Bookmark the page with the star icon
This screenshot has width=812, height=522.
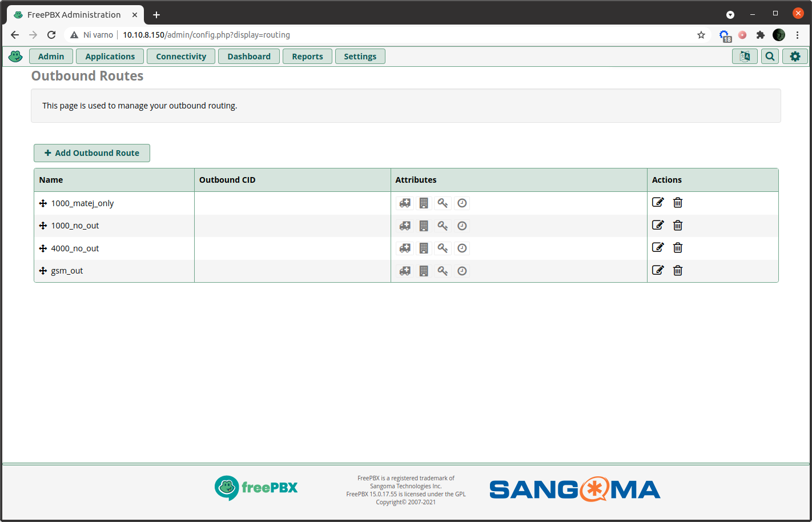[x=701, y=35]
